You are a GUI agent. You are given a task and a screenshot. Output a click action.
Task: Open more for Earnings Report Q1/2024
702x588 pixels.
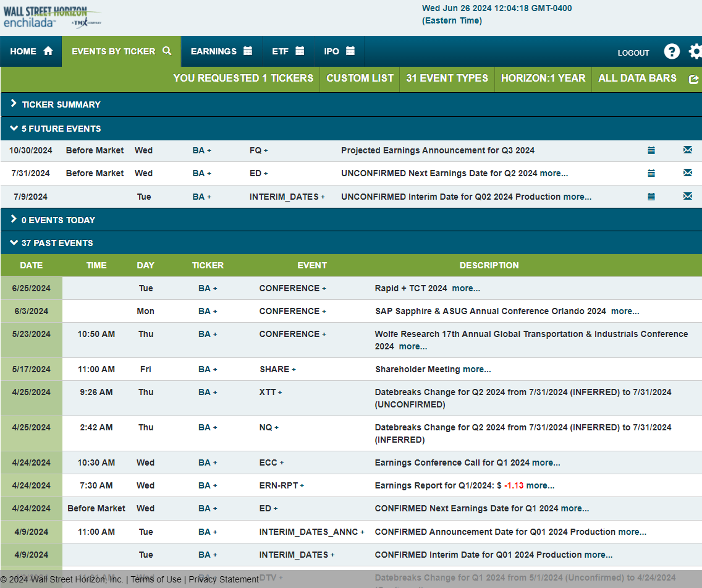click(540, 485)
